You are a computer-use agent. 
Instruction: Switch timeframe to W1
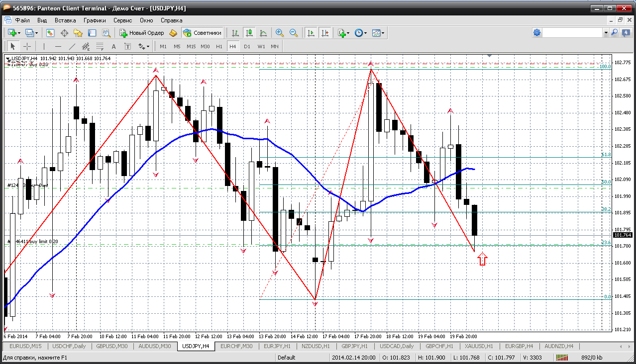(x=261, y=46)
